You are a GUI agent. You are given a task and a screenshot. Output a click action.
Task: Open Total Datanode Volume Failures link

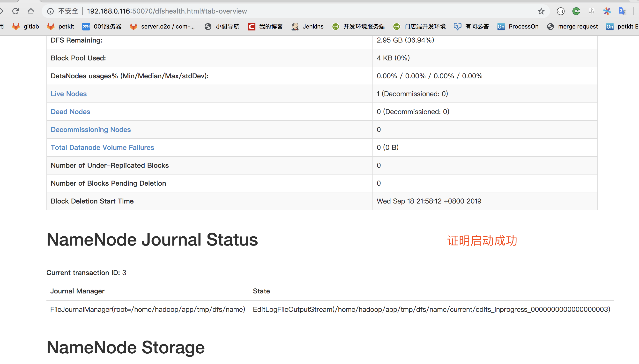(x=102, y=147)
